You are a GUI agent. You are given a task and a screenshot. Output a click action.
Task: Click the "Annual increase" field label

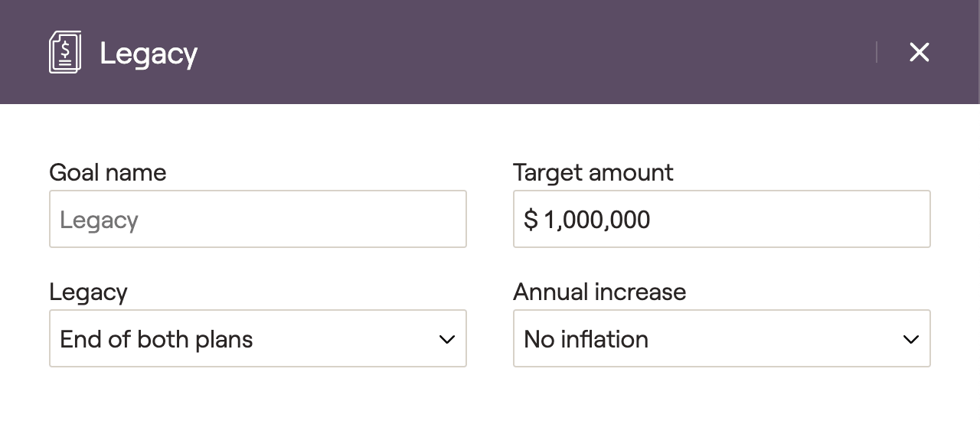[x=599, y=292]
